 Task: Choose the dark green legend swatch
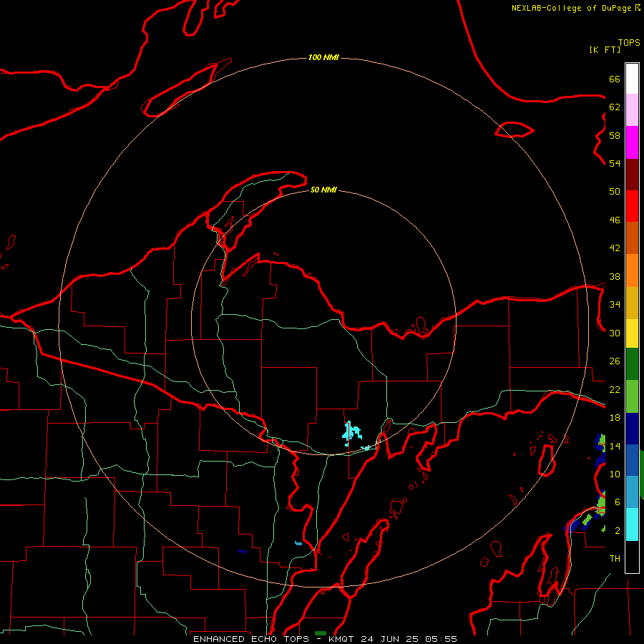[x=632, y=364]
